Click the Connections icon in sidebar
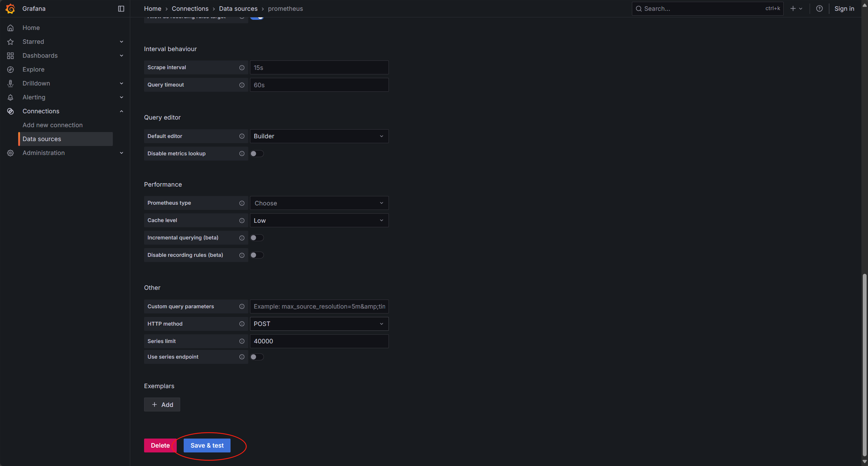Screen dimensions: 868x466 point(10,111)
